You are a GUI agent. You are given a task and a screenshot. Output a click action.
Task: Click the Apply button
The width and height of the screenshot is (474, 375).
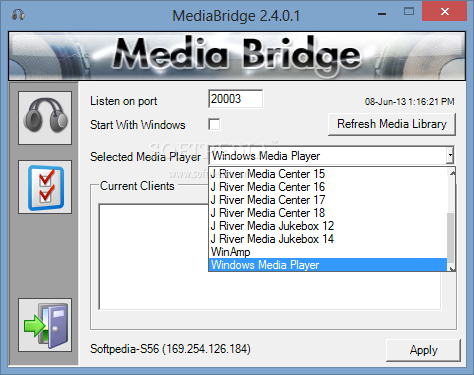point(423,350)
